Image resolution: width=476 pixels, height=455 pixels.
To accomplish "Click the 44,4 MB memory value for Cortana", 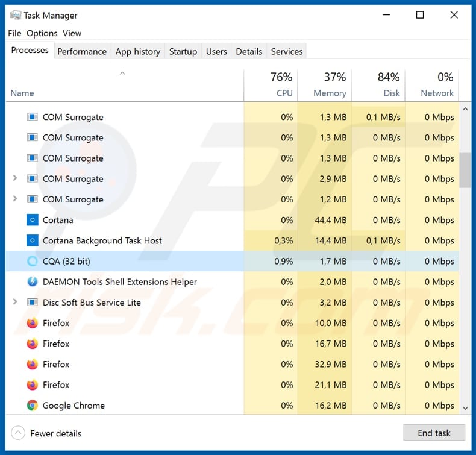I will [331, 220].
